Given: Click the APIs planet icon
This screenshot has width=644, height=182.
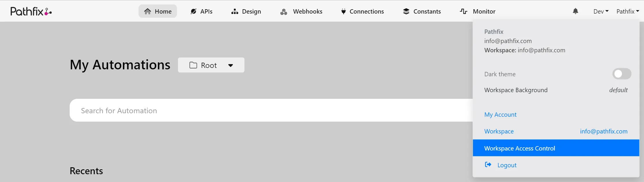Looking at the screenshot, I should click(193, 11).
